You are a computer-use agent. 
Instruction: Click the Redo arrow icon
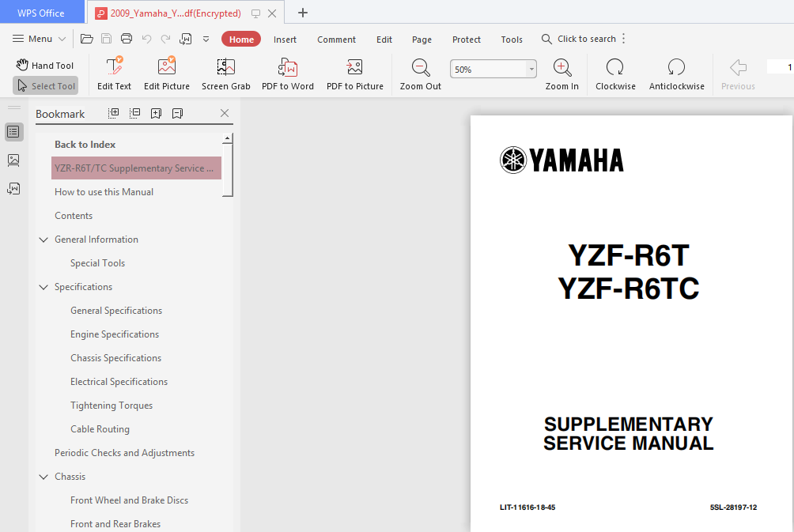(x=165, y=39)
